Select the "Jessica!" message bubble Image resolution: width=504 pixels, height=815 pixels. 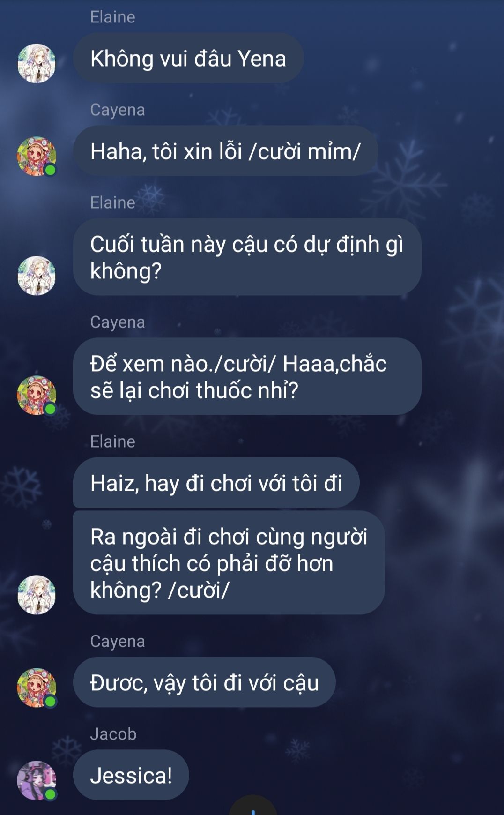131,775
